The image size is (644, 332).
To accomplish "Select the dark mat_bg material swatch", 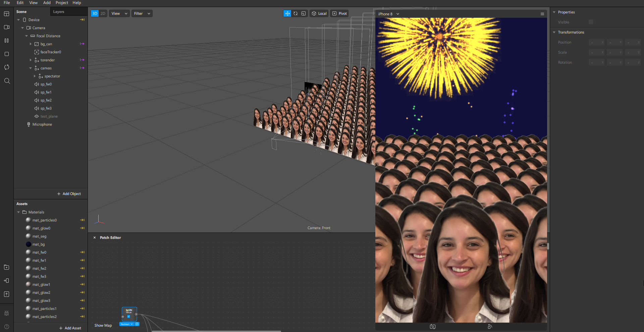I will pos(29,244).
